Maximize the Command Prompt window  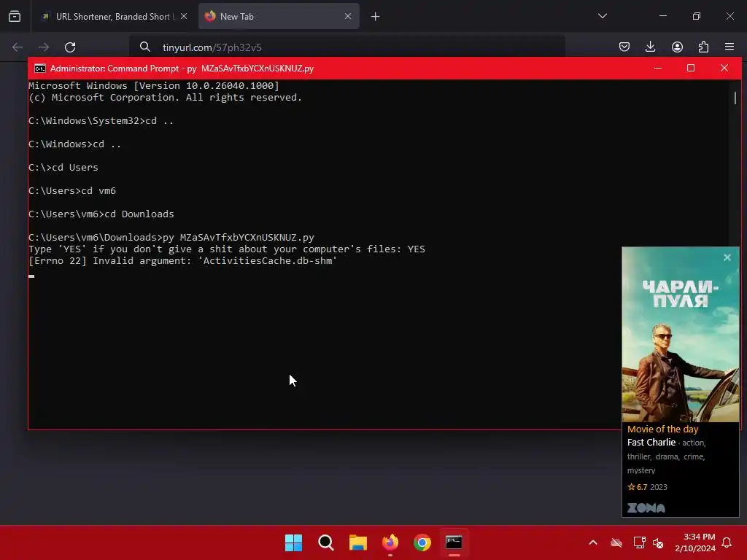[x=691, y=68]
